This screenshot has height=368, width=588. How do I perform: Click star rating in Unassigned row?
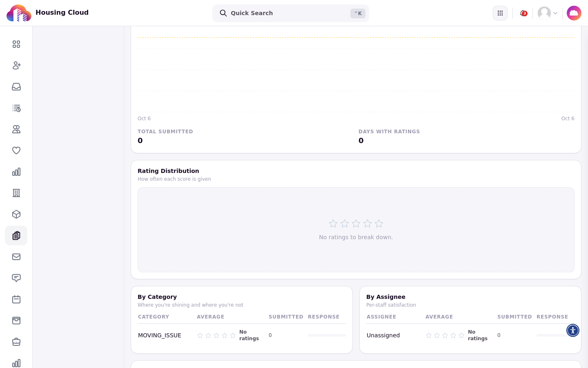[445, 335]
